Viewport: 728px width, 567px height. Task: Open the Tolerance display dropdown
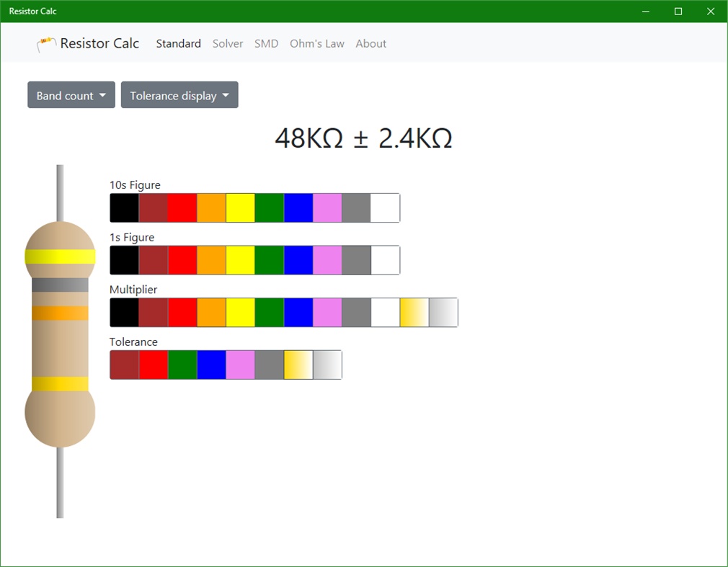[x=179, y=94]
